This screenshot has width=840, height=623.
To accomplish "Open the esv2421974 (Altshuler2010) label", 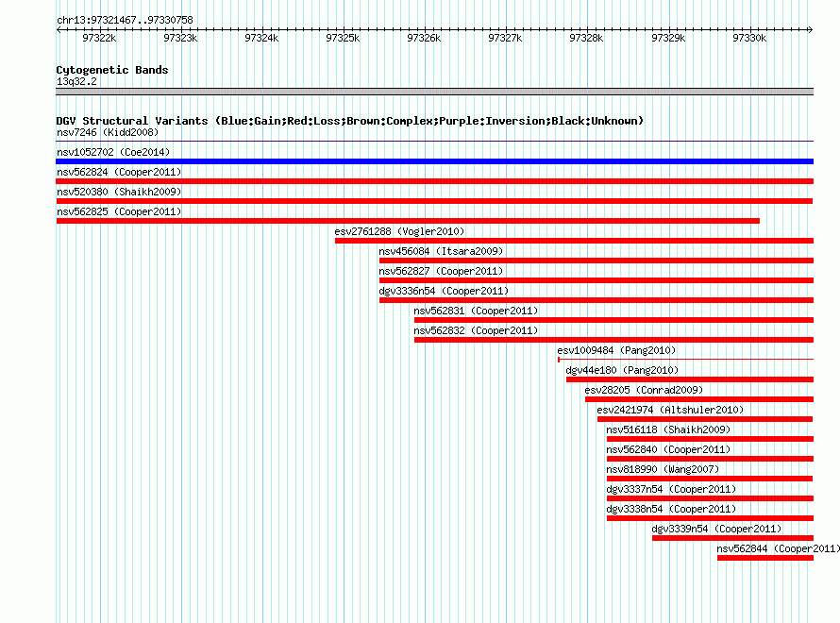I will [x=670, y=410].
